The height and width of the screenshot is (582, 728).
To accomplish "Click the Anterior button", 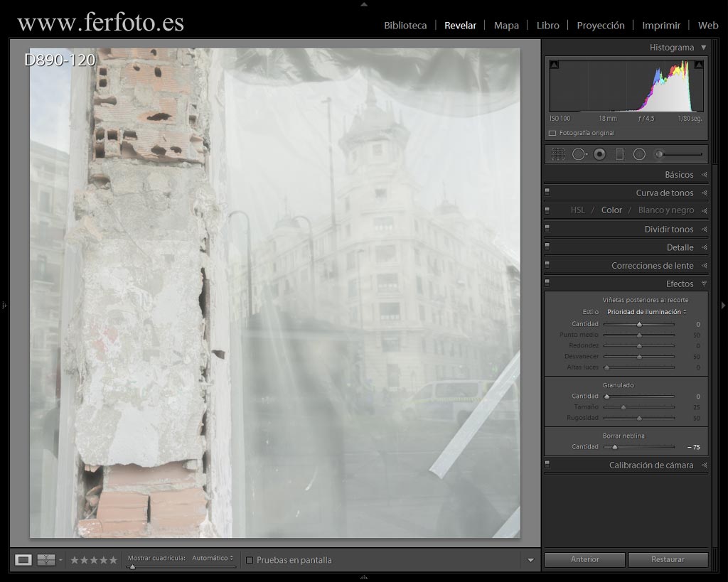I will [584, 559].
